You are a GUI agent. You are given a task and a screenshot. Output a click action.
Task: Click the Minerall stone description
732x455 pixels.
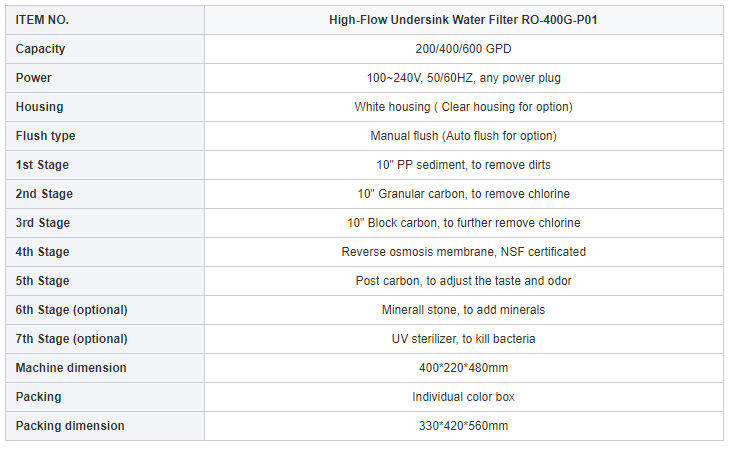[x=463, y=310]
